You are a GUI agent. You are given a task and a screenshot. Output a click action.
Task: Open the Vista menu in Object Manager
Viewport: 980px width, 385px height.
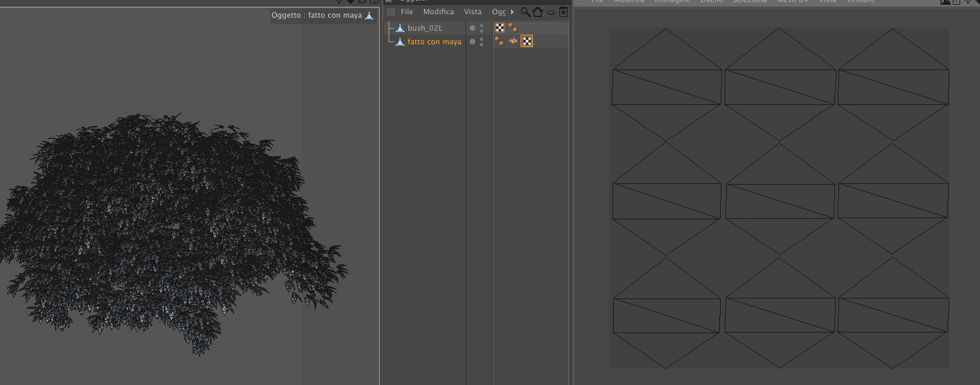[472, 12]
